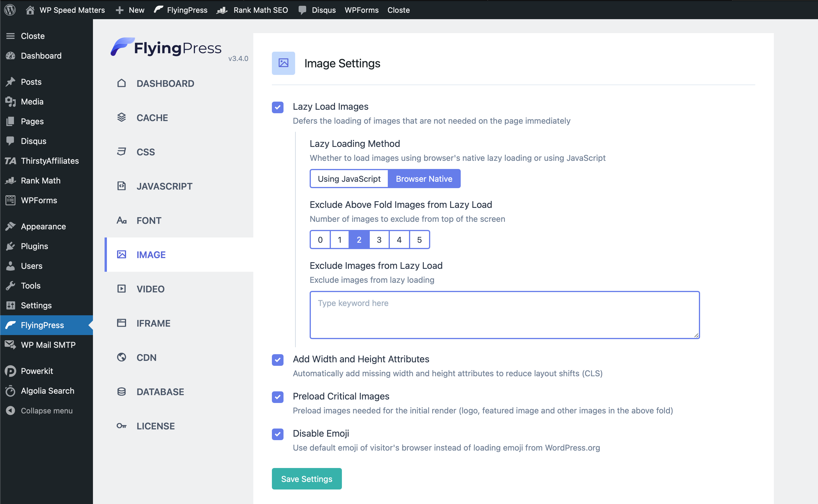Select 5 excluded above-fold images

(419, 239)
